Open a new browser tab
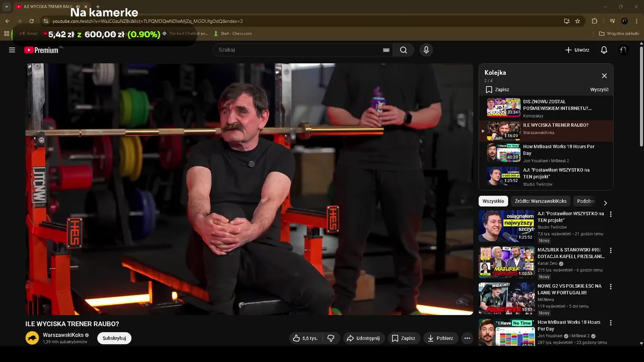 click(x=98, y=7)
